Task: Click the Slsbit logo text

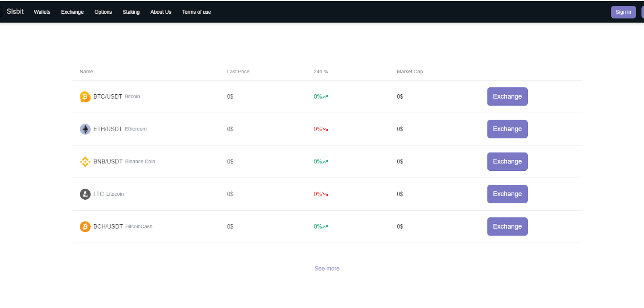Action: coord(15,11)
